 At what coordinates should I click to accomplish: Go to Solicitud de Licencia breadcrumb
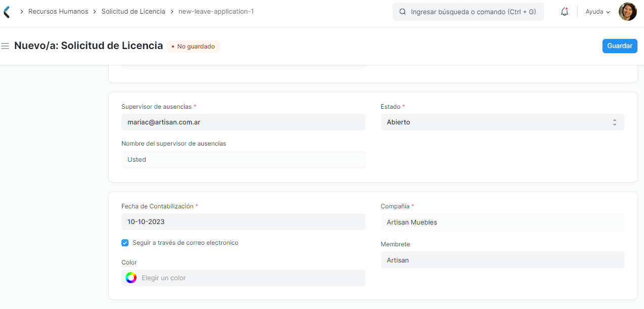pyautogui.click(x=133, y=11)
